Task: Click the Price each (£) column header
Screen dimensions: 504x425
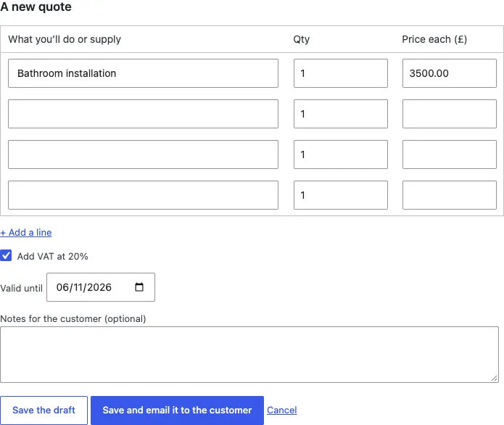Action: pyautogui.click(x=434, y=39)
